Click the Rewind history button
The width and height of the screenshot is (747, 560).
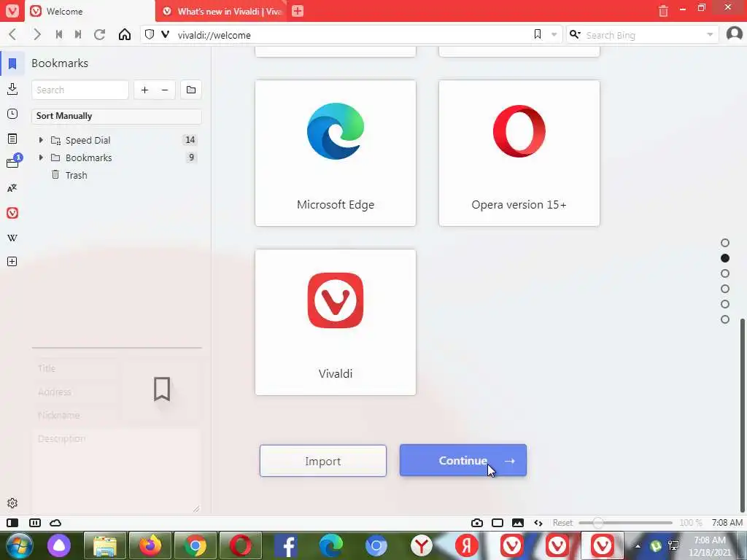click(x=59, y=35)
